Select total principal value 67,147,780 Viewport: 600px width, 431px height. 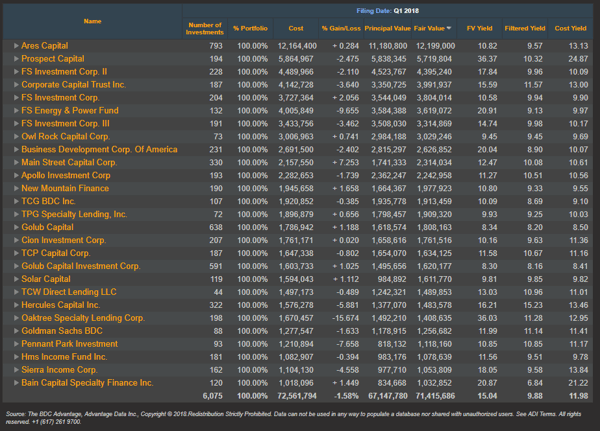[388, 396]
